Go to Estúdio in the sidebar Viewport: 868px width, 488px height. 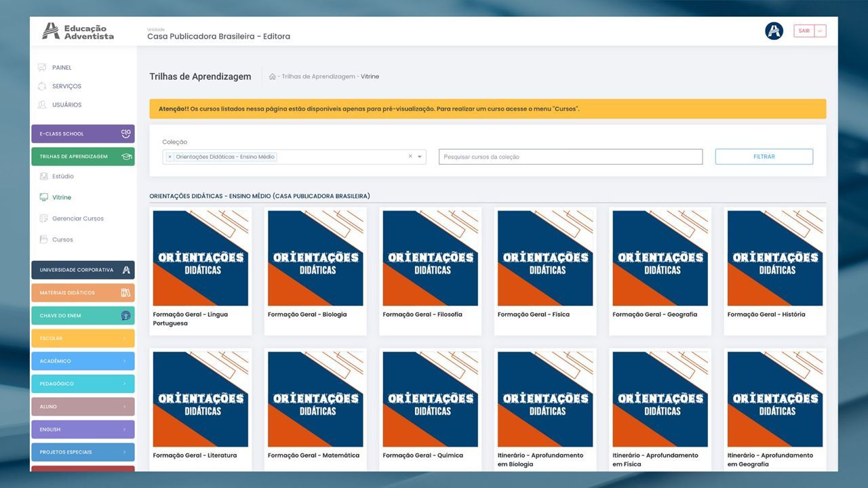(x=63, y=176)
